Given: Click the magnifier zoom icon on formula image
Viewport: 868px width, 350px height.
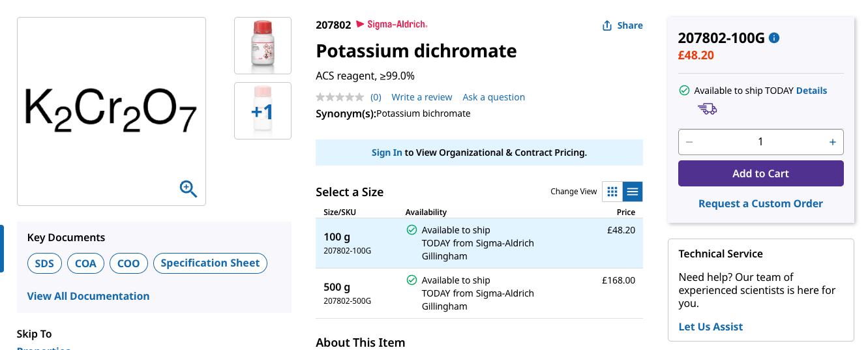Looking at the screenshot, I should (188, 189).
